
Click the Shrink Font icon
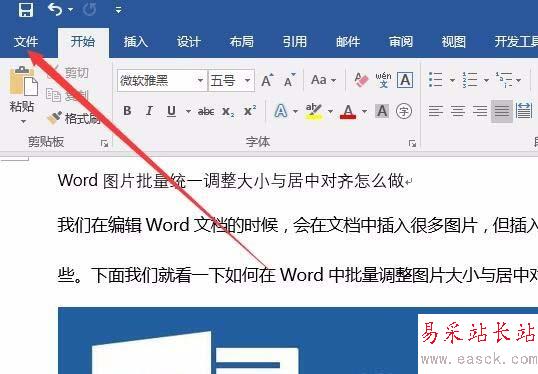point(290,80)
